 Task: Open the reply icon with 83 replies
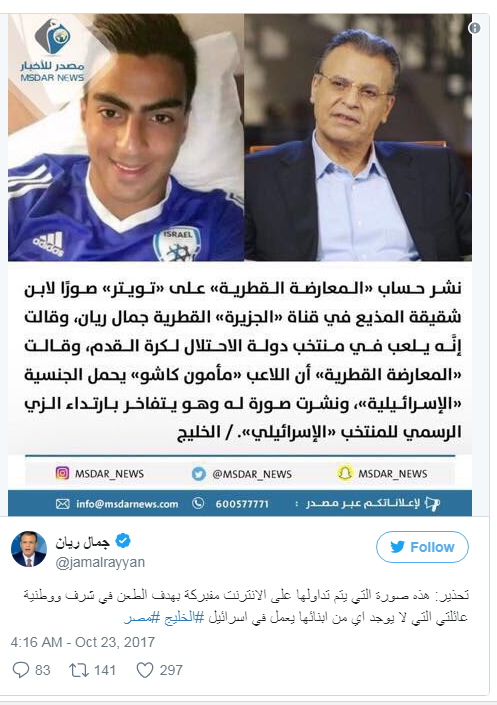point(20,670)
